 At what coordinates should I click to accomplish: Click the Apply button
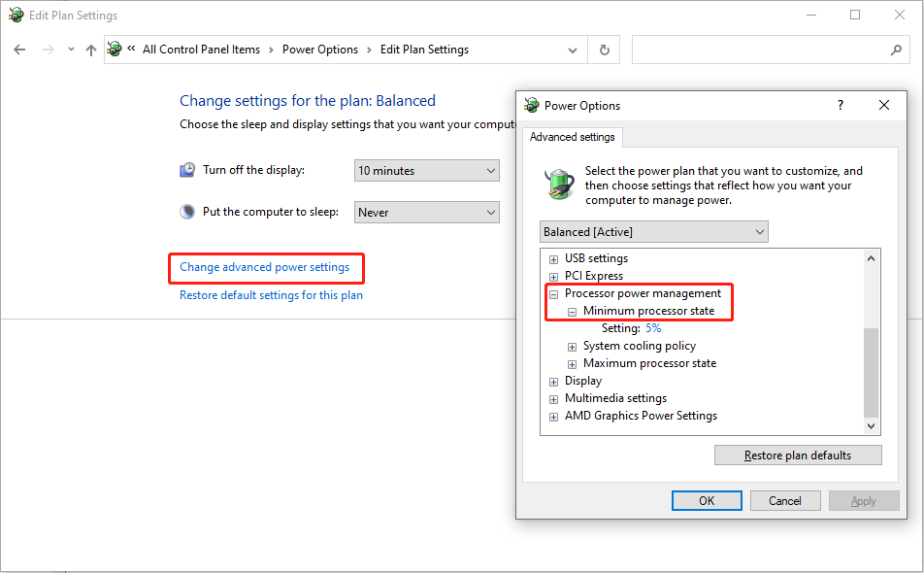pyautogui.click(x=864, y=500)
